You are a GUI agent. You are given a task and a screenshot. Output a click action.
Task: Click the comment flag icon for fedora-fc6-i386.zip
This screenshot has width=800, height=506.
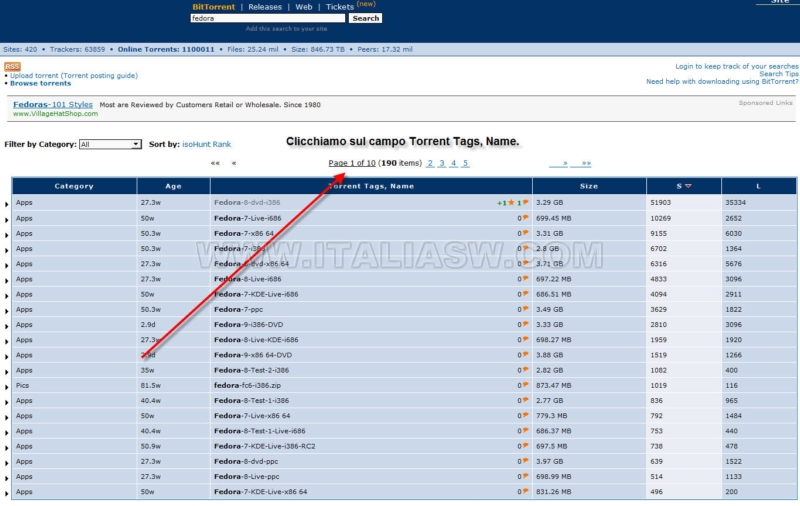click(x=526, y=386)
